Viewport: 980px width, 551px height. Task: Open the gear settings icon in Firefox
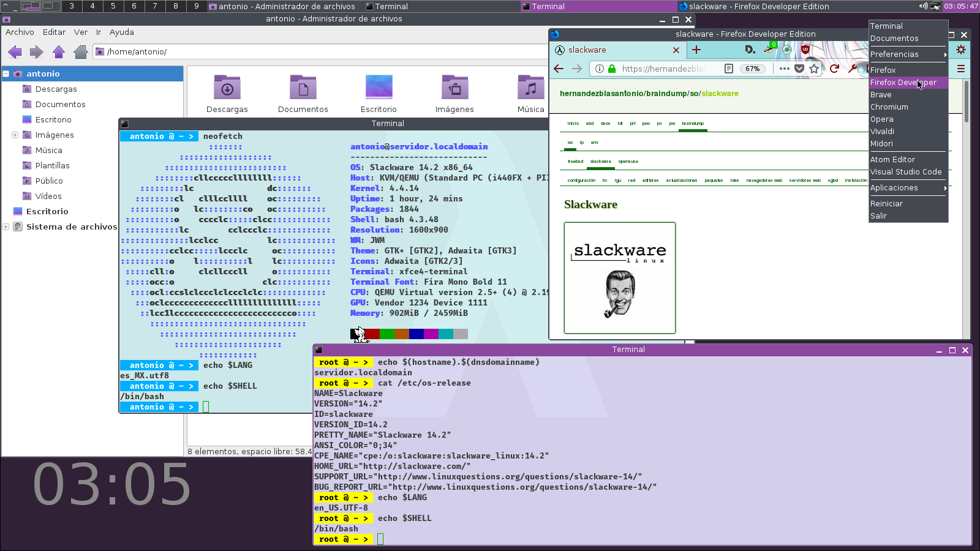click(x=961, y=50)
